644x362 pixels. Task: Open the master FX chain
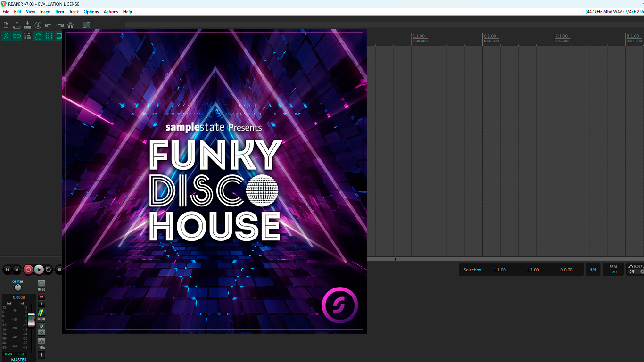41,326
